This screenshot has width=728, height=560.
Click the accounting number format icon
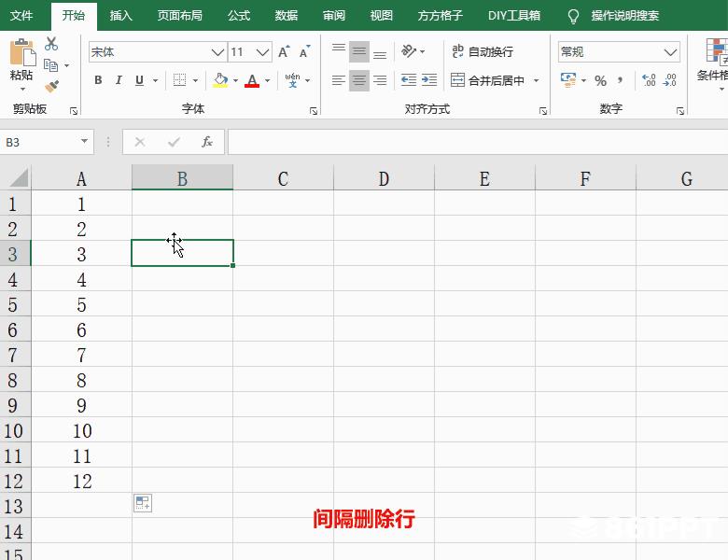568,80
